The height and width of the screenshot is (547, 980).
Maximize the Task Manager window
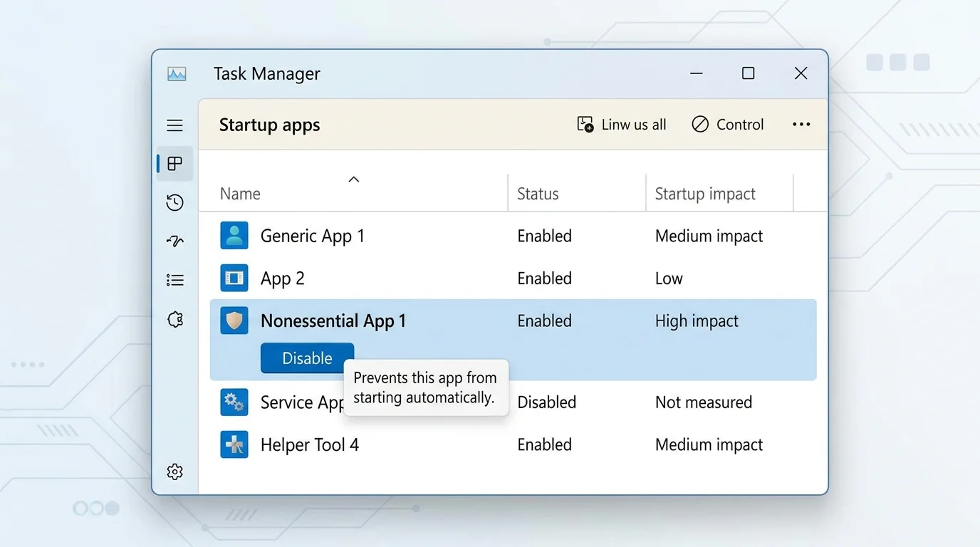click(x=748, y=73)
